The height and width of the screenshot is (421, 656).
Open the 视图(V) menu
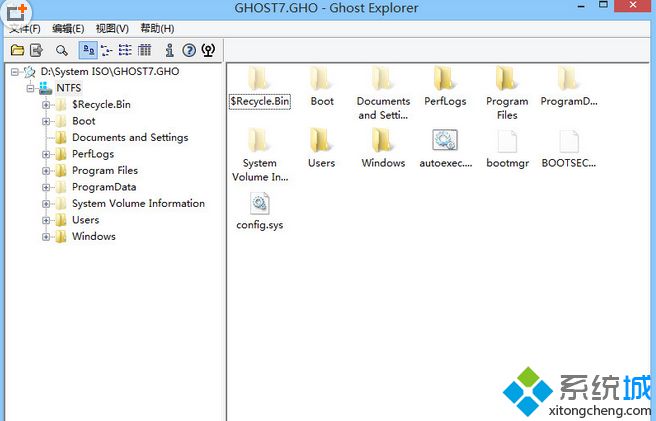click(112, 28)
